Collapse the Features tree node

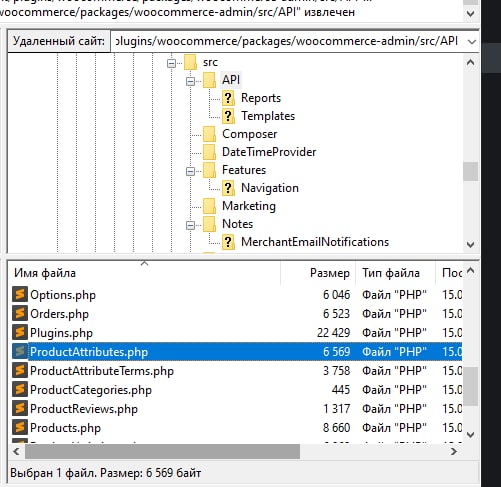(x=190, y=171)
